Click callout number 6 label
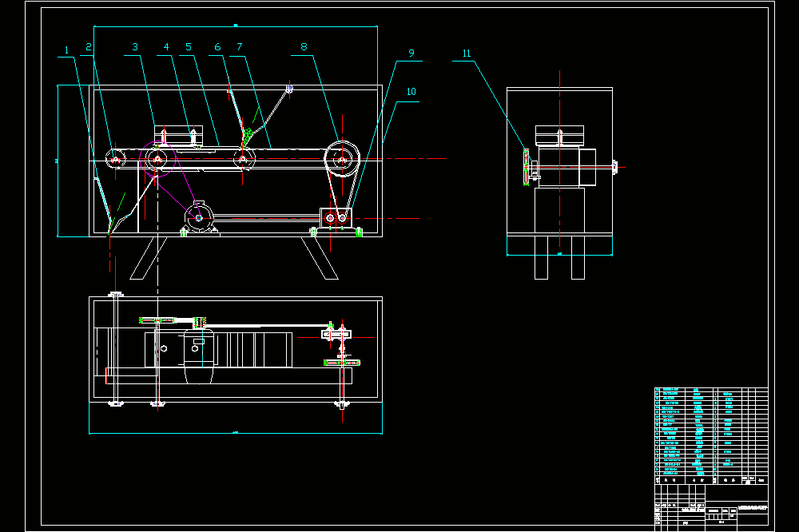Image resolution: width=799 pixels, height=532 pixels. (x=217, y=47)
